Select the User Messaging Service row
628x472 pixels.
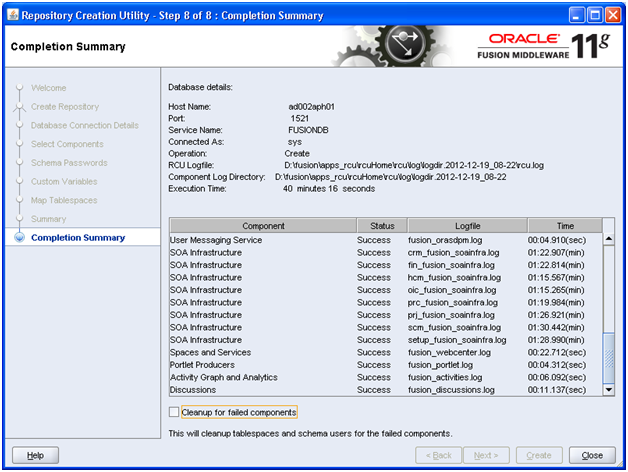click(386, 240)
